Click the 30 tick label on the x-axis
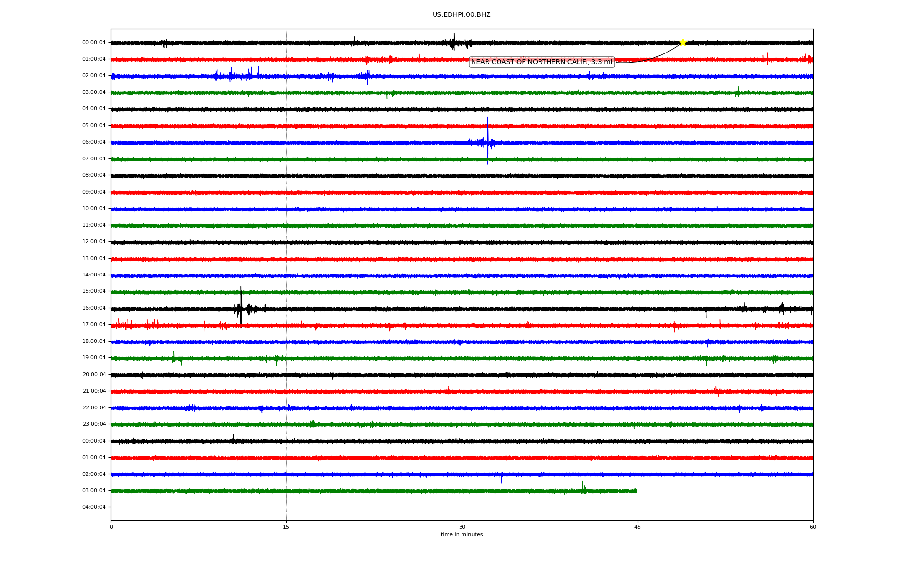924x578 pixels. pyautogui.click(x=462, y=527)
